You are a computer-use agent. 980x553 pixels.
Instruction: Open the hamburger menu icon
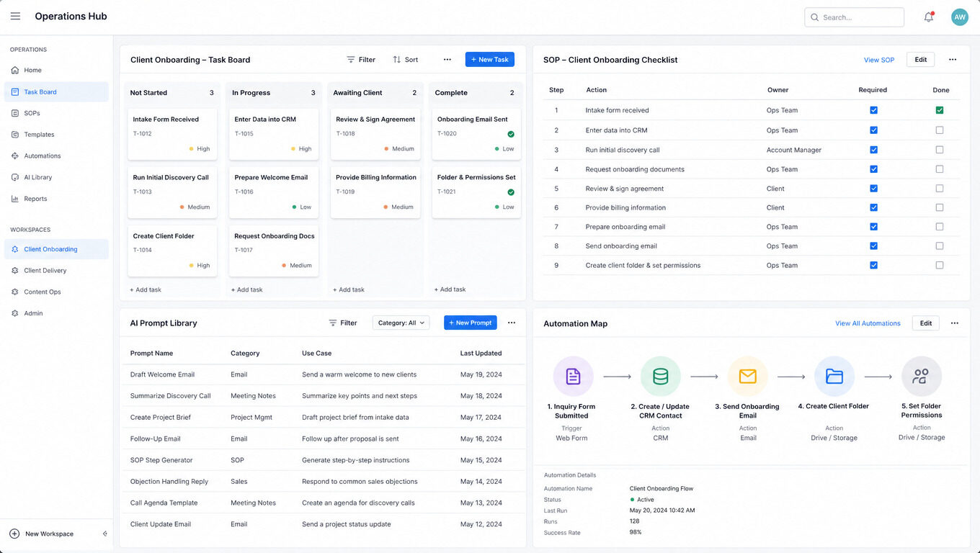15,17
